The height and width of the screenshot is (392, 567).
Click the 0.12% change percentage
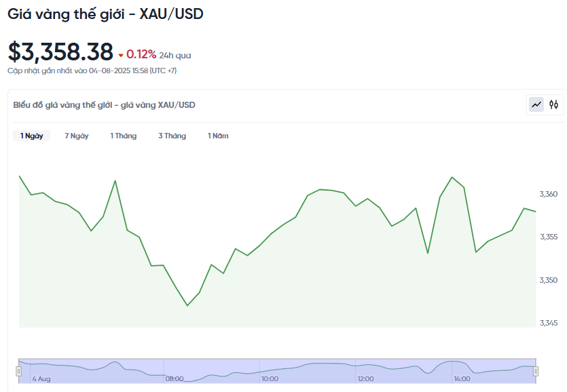point(141,54)
